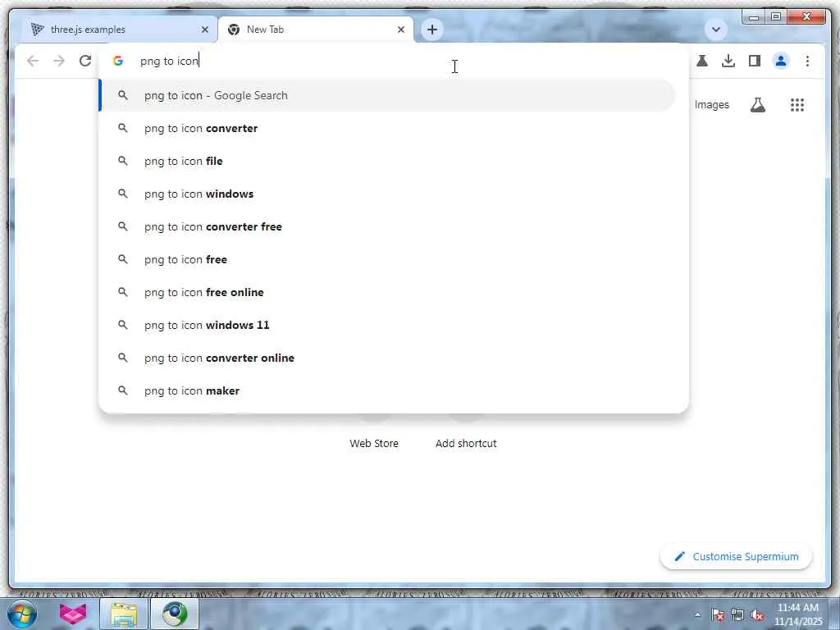840x630 pixels.
Task: Pick 'png to icon free' suggestion
Action: 387,260
